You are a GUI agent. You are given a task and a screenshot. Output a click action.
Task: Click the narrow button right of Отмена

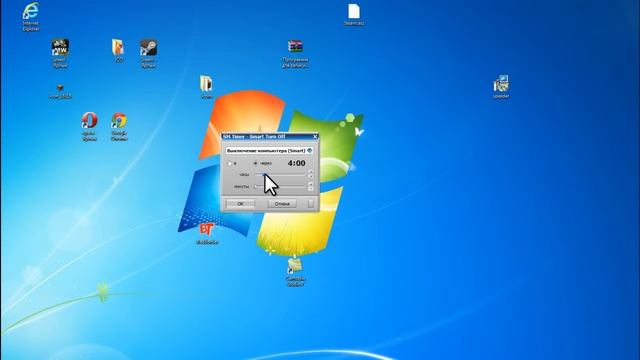(x=311, y=204)
